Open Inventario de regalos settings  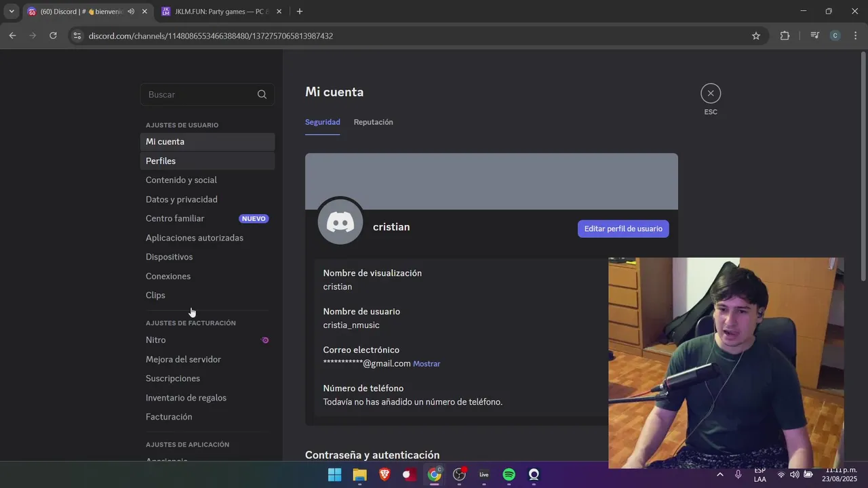(x=208, y=398)
